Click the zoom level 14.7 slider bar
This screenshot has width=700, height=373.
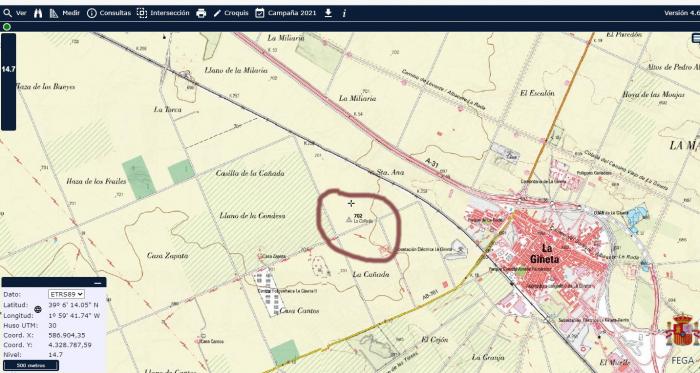click(8, 82)
